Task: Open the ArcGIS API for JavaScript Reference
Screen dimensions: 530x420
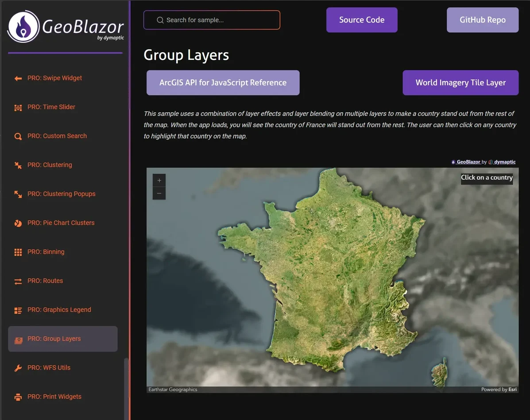Action: tap(223, 82)
